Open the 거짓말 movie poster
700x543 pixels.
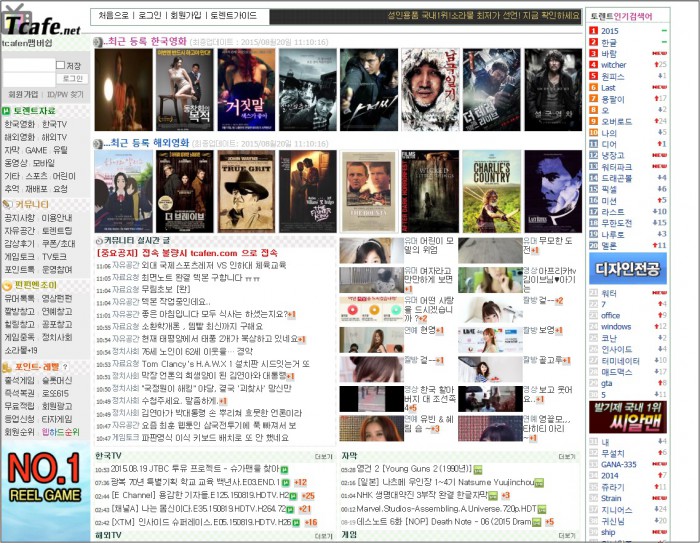(246, 90)
